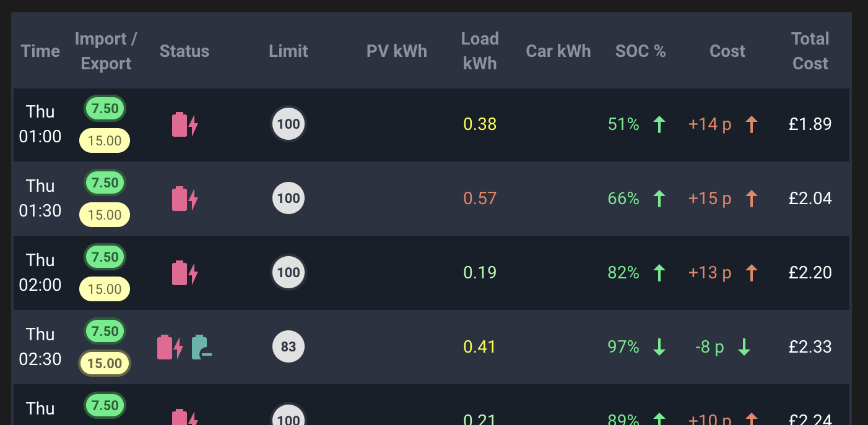Click the yellow 15.00 export rate at 02:30
The width and height of the screenshot is (868, 425).
[x=105, y=363]
